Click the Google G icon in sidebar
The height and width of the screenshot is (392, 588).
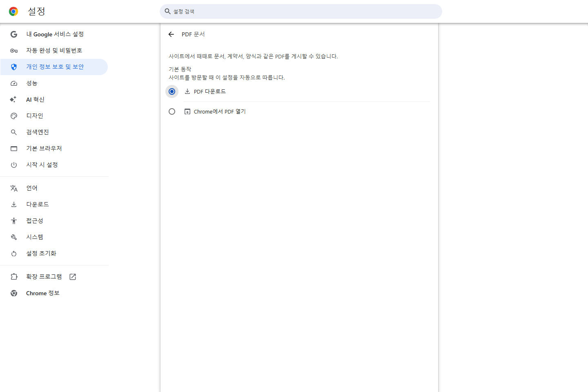point(14,34)
